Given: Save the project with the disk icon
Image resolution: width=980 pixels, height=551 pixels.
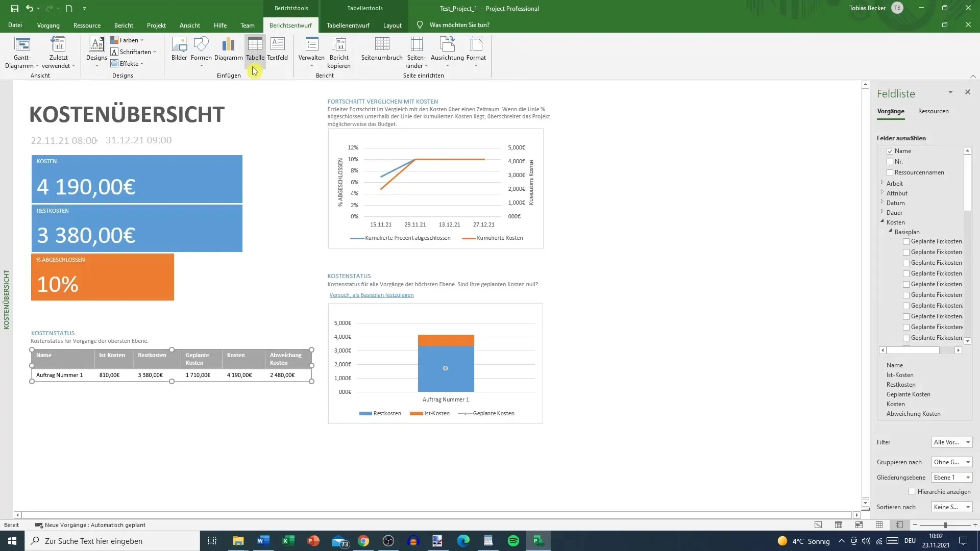Looking at the screenshot, I should click(15, 8).
